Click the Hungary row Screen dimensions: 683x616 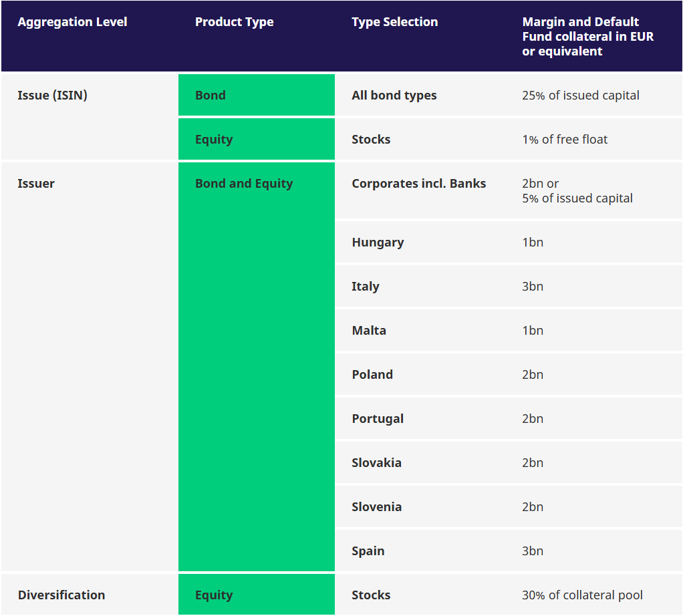(378, 242)
